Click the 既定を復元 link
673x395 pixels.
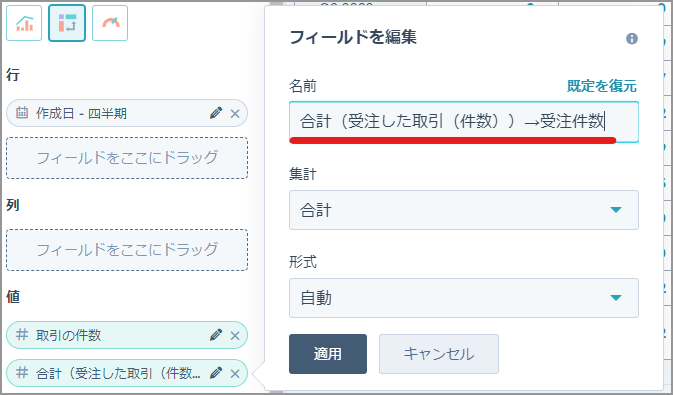(602, 86)
